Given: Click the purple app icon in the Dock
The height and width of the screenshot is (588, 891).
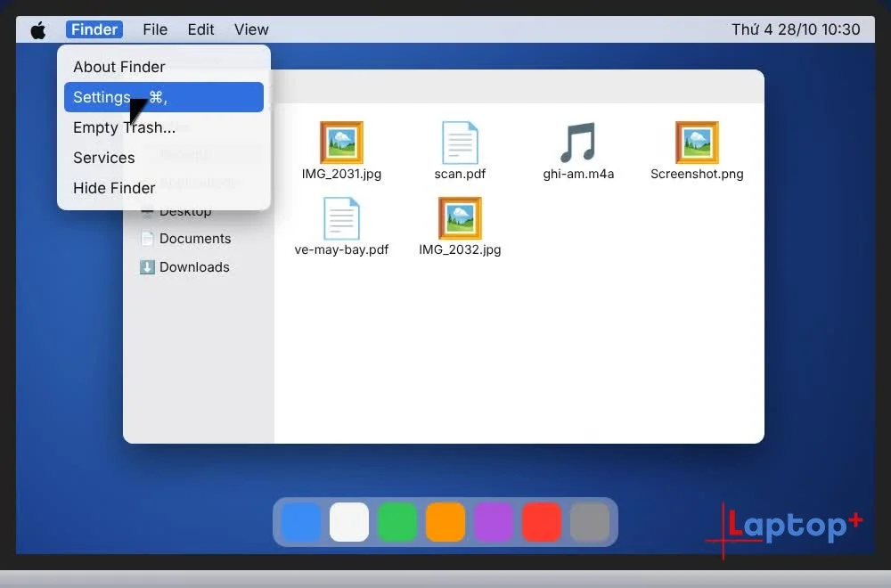Looking at the screenshot, I should [494, 521].
